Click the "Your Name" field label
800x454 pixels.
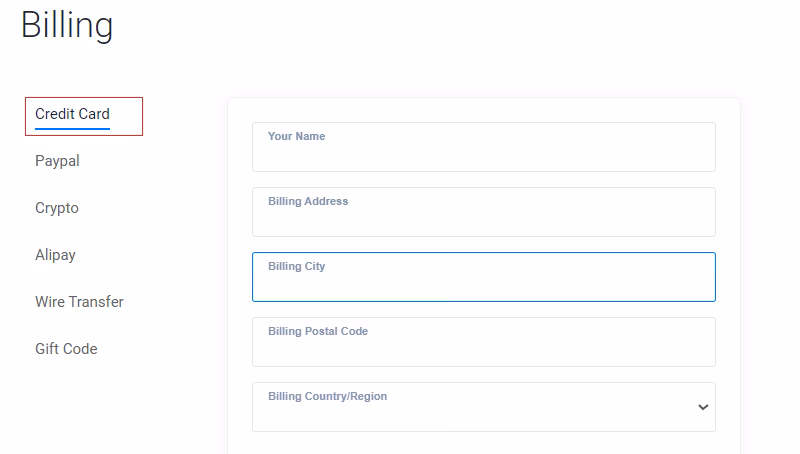click(296, 136)
